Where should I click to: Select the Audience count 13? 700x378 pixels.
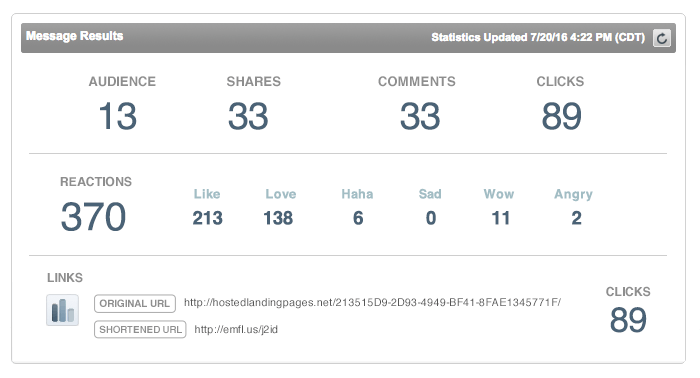coord(117,116)
